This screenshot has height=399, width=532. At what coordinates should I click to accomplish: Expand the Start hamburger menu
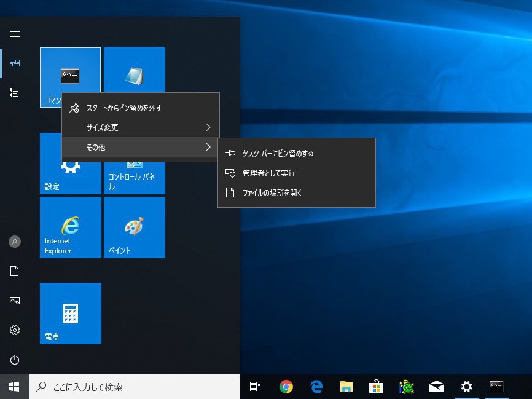tap(15, 34)
